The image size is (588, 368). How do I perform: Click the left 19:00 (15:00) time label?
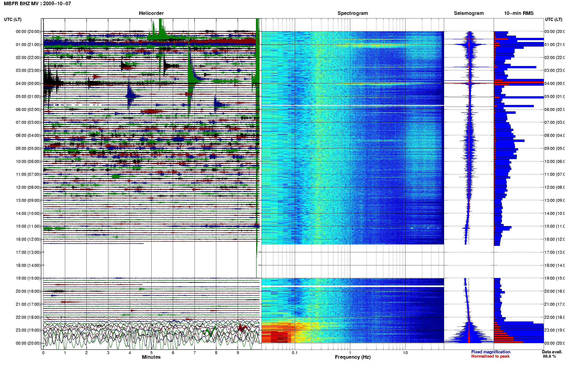click(x=28, y=278)
